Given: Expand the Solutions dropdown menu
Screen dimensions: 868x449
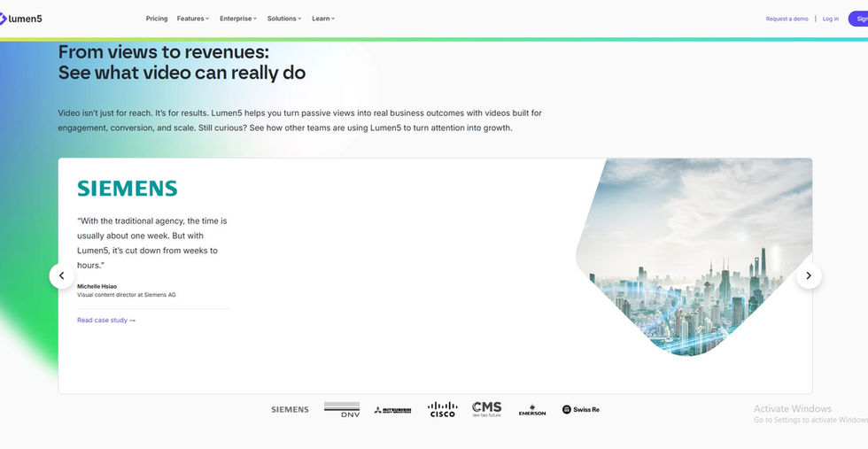Looking at the screenshot, I should pyautogui.click(x=284, y=19).
